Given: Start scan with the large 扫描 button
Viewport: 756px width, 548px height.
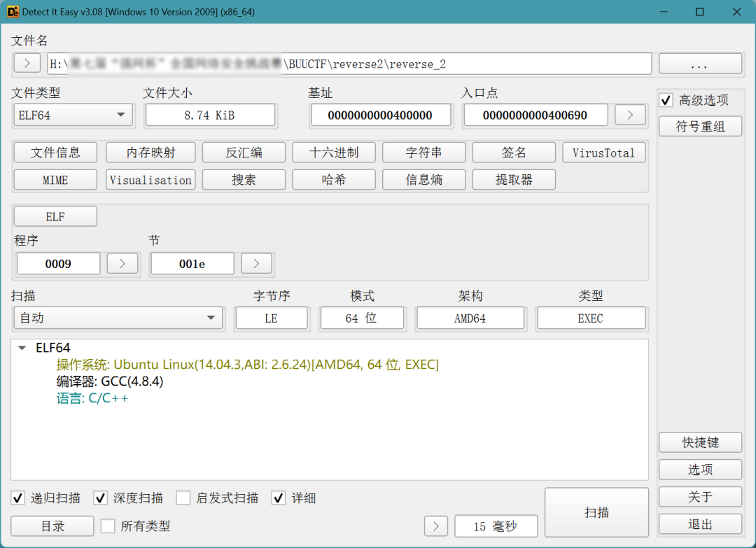Looking at the screenshot, I should (x=597, y=512).
